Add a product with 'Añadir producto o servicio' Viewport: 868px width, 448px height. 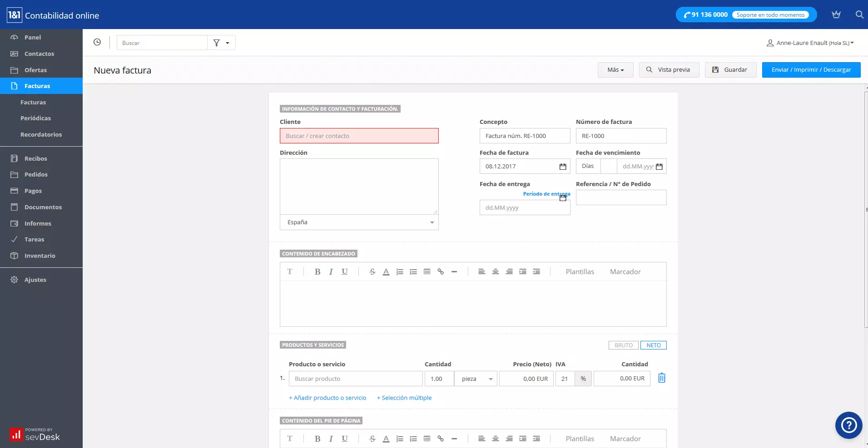pos(327,398)
